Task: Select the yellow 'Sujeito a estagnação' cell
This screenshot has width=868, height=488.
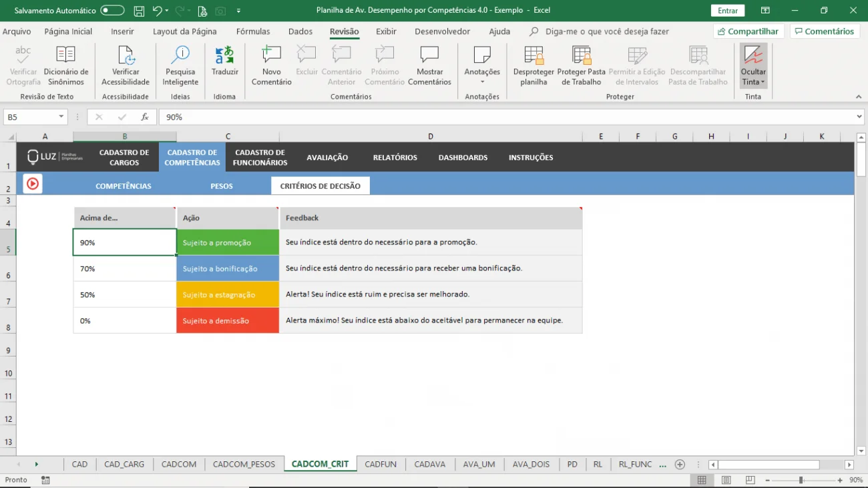Action: (228, 294)
